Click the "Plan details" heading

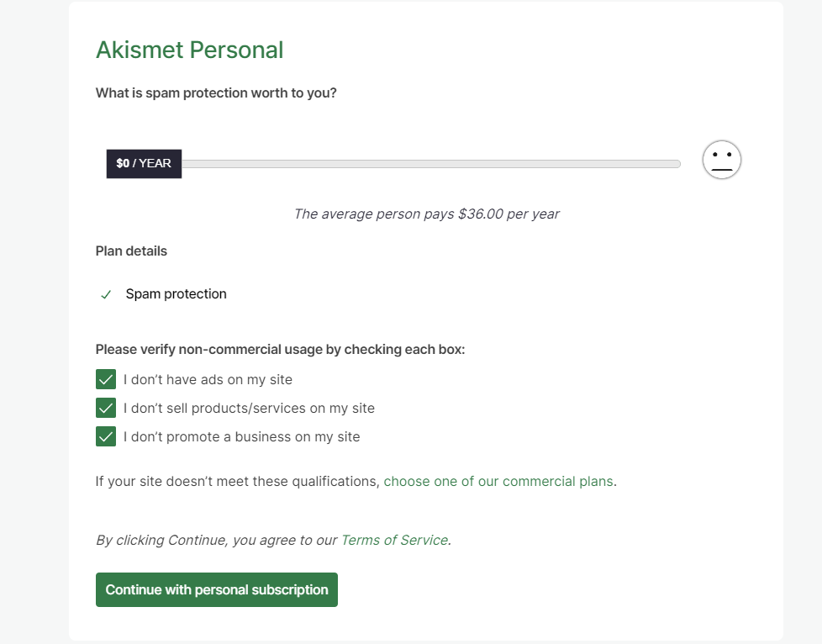point(131,251)
